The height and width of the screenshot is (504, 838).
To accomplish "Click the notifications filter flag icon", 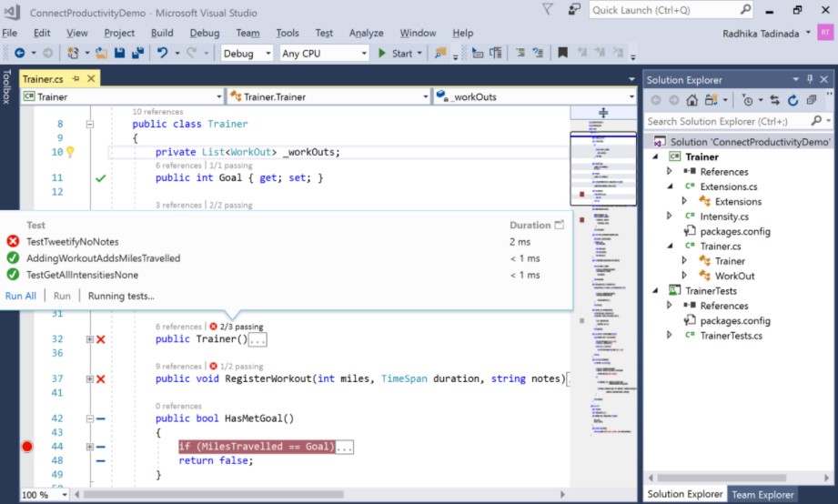I will point(547,9).
